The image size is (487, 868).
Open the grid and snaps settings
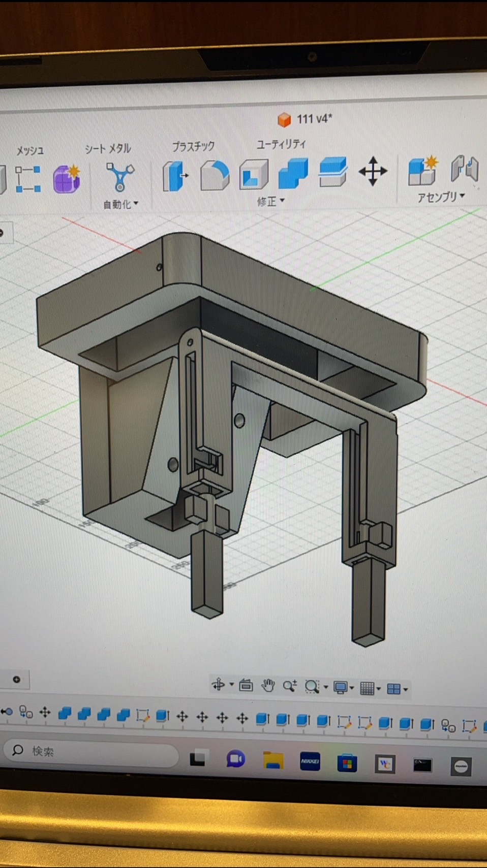(x=370, y=688)
